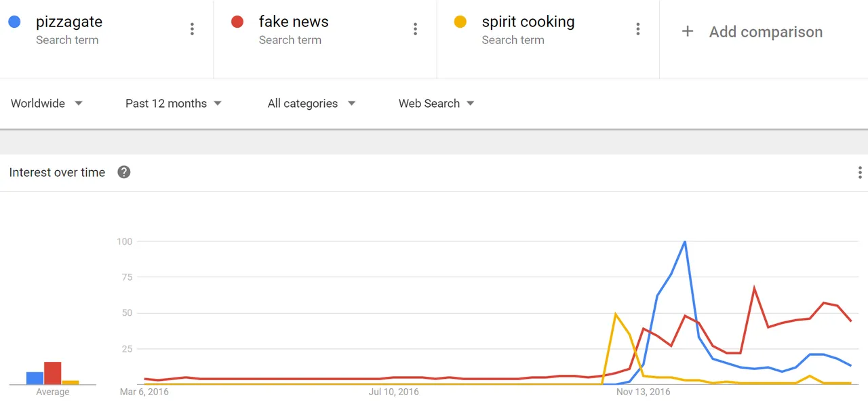
Task: Click the red Average bar for fake news
Action: point(53,373)
